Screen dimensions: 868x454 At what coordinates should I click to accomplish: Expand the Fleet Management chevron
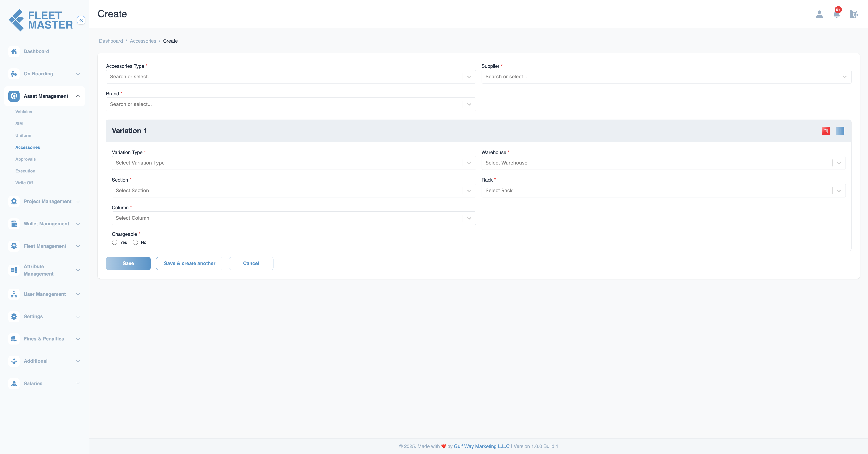click(x=78, y=246)
